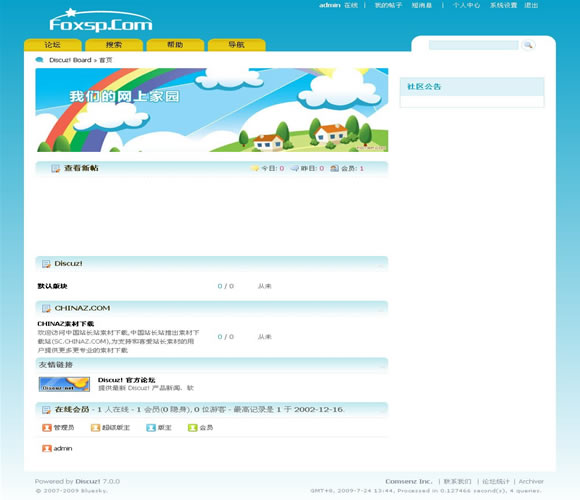Click the icon beside 在线会员 heading

[46, 410]
